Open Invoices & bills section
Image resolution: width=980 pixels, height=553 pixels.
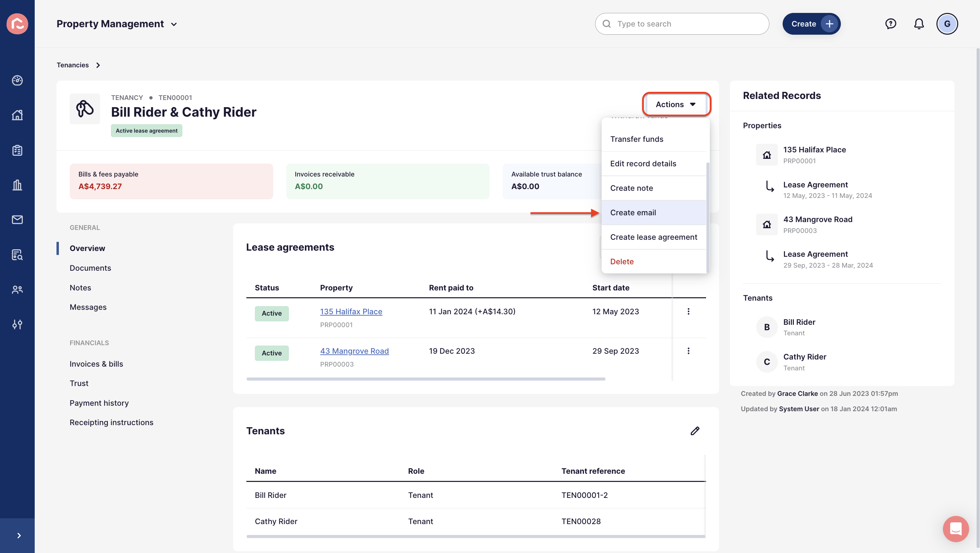[x=96, y=364]
